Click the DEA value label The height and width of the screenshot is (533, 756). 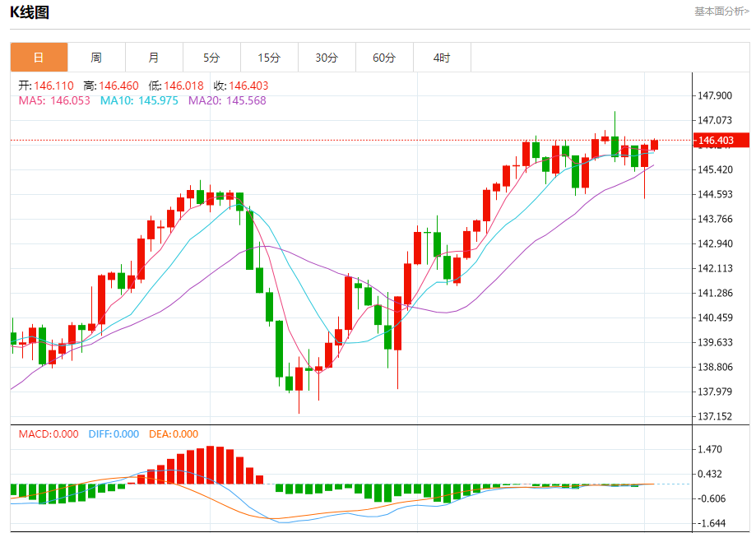174,433
